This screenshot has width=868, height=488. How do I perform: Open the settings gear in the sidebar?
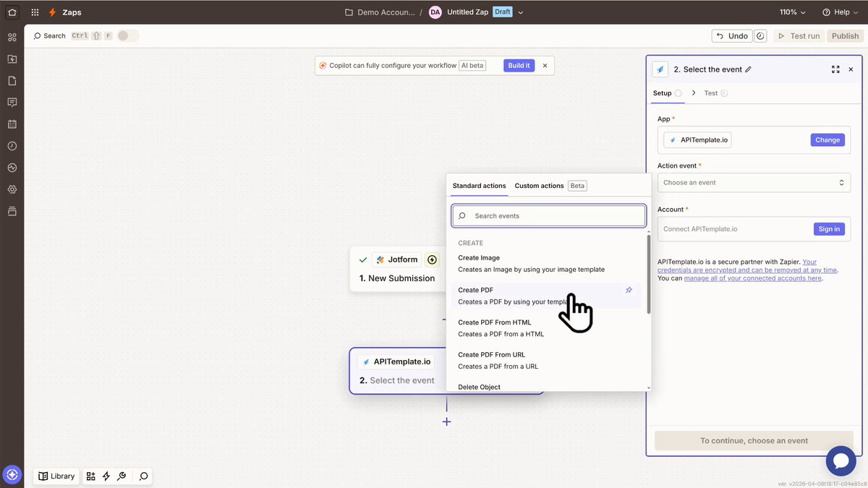pyautogui.click(x=12, y=189)
